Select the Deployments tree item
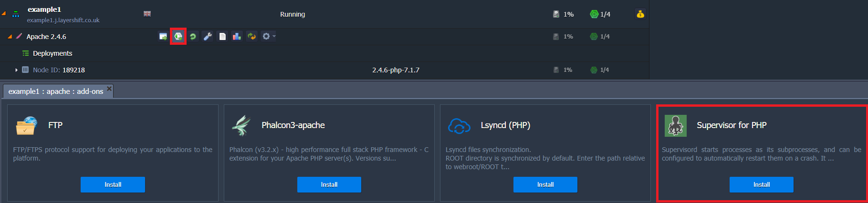Viewport: 868px width, 203px height. pyautogui.click(x=52, y=53)
